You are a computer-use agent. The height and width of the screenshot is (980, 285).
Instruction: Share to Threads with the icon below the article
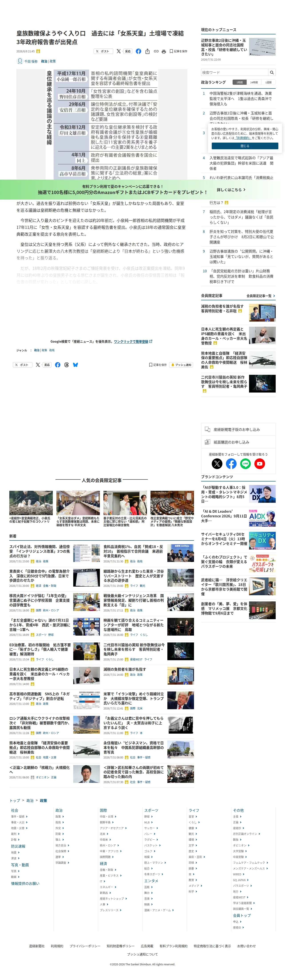click(x=67, y=364)
